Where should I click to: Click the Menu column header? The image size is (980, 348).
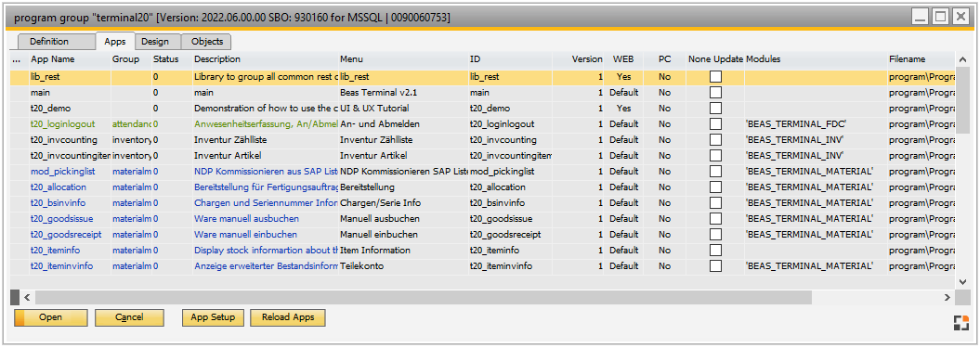coord(351,59)
